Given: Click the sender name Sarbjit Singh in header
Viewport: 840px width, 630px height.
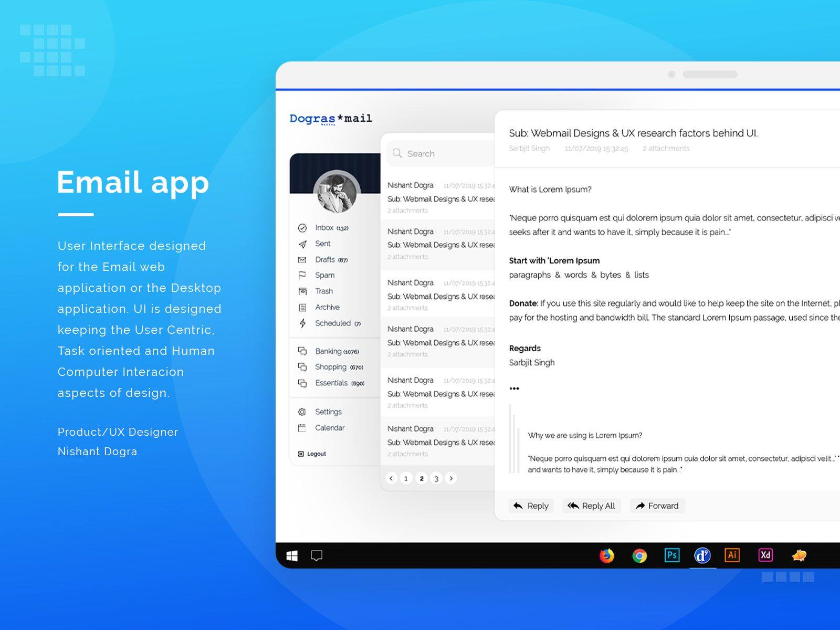Looking at the screenshot, I should click(529, 149).
